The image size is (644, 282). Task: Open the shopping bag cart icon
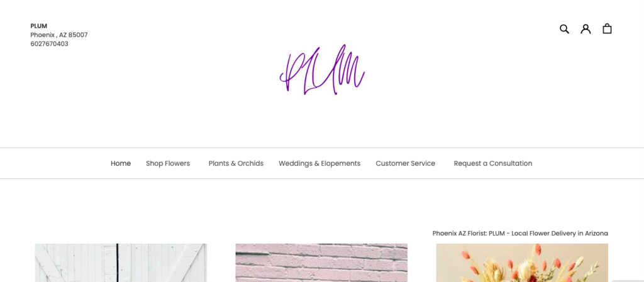pos(607,29)
